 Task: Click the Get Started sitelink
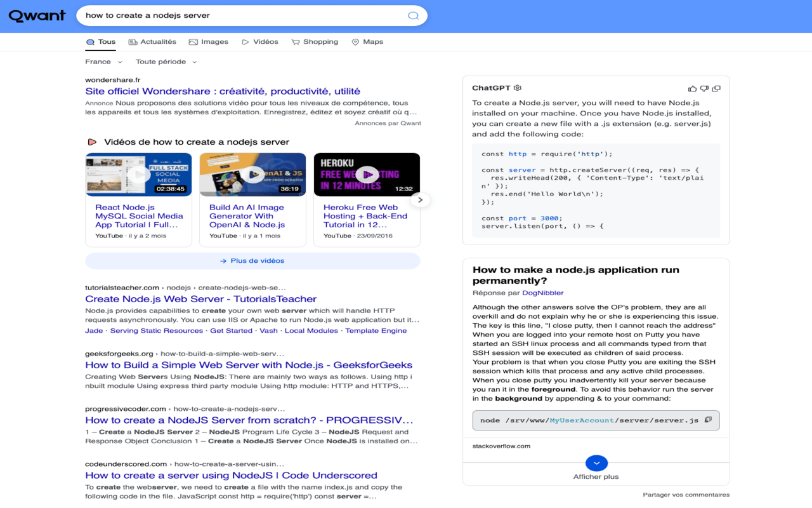coord(231,331)
